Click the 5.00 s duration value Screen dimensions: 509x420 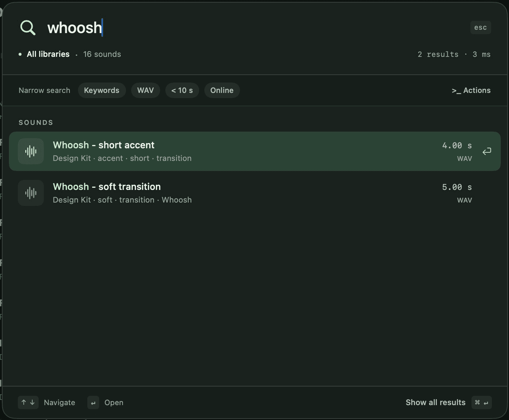(457, 187)
